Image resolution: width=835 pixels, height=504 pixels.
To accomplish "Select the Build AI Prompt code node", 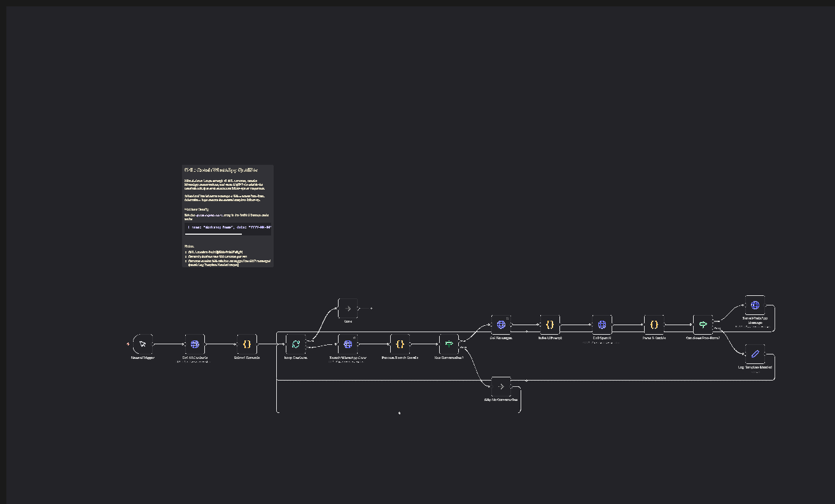I will (550, 325).
